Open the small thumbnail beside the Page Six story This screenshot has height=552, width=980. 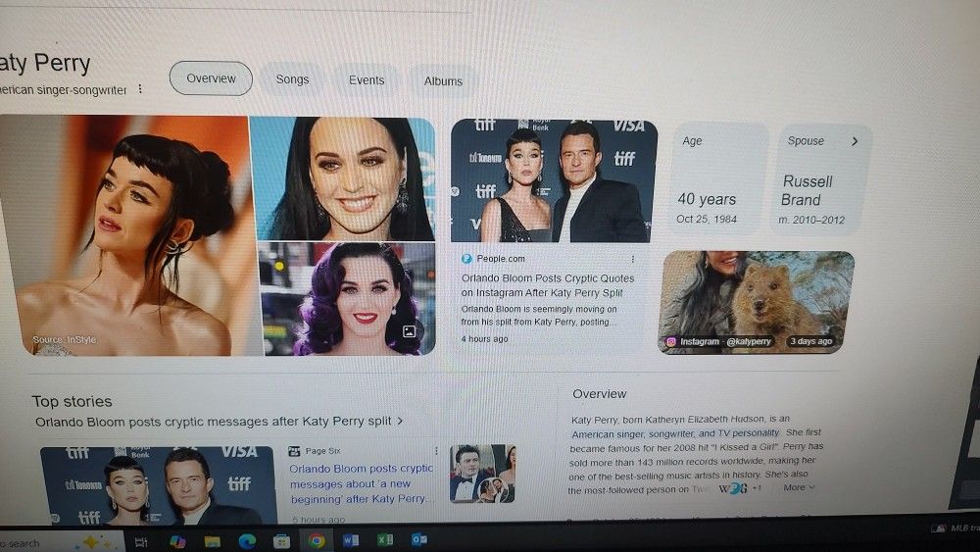click(482, 474)
